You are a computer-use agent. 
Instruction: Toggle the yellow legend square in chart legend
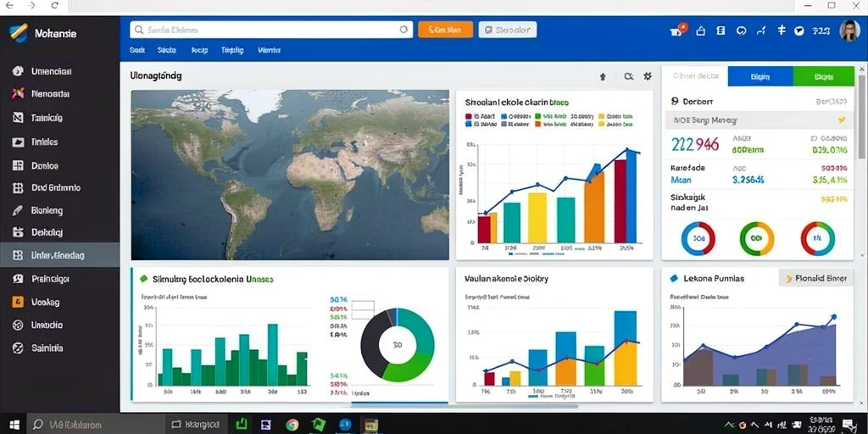tap(601, 117)
